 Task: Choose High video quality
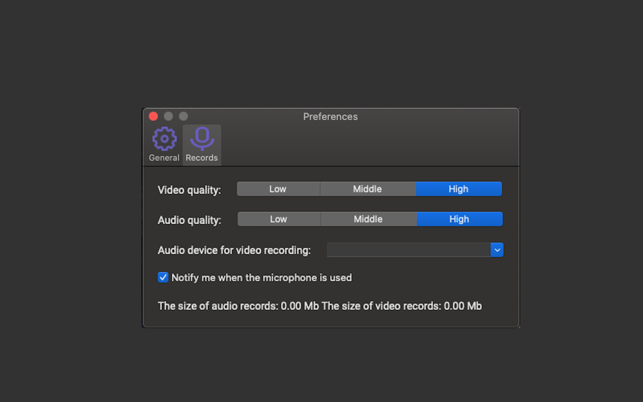coord(458,189)
